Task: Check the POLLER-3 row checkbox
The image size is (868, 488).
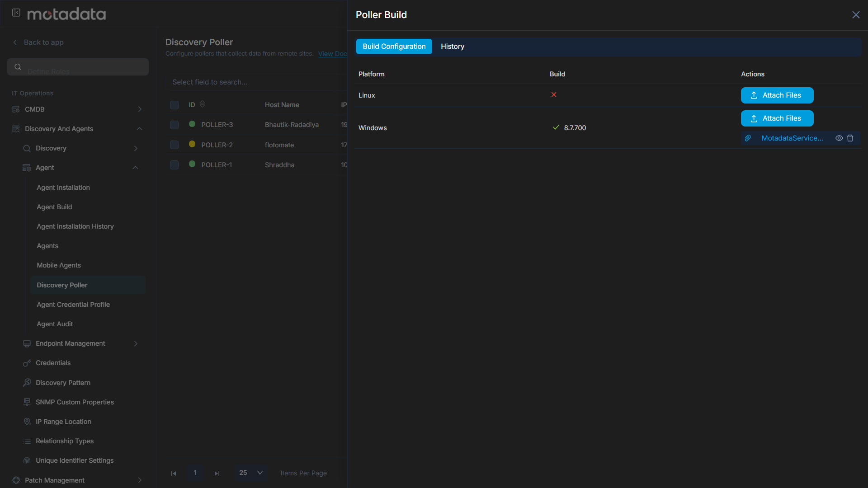Action: [x=174, y=125]
